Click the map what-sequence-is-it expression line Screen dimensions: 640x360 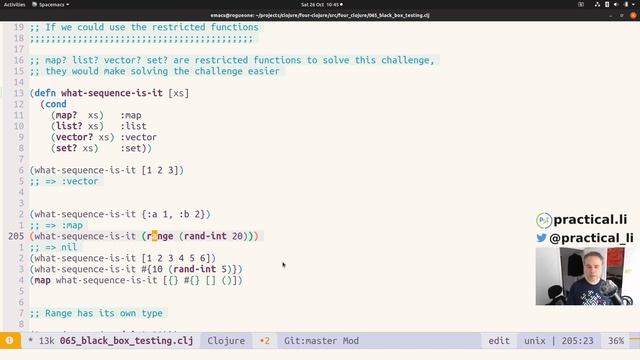pos(136,280)
